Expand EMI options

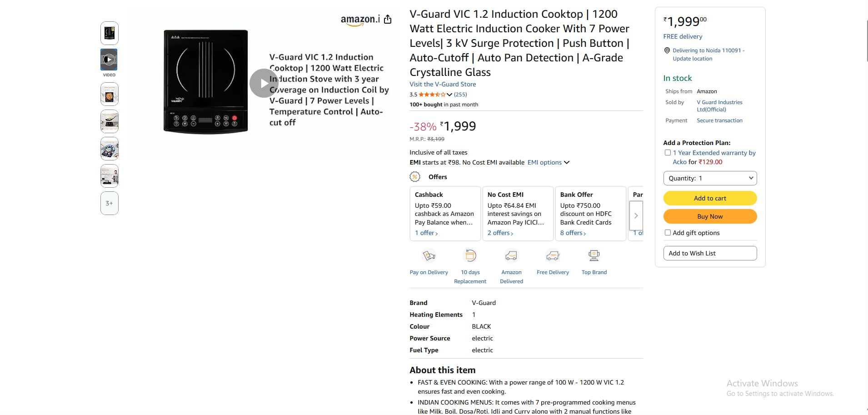[548, 162]
